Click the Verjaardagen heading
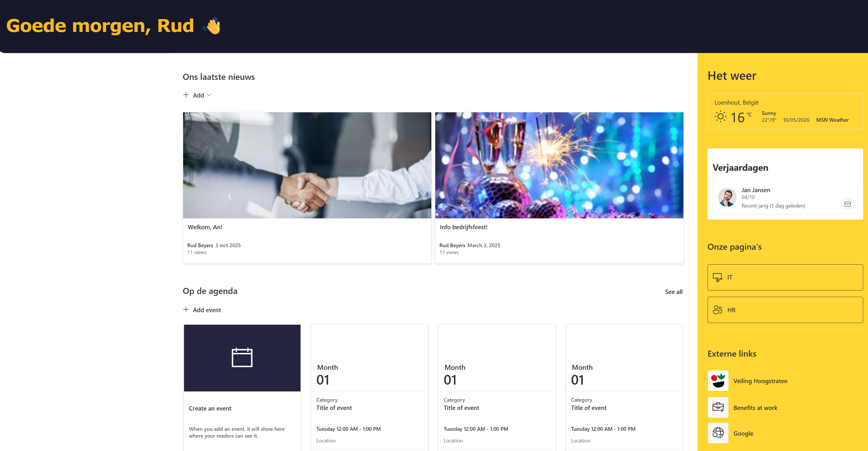 740,168
